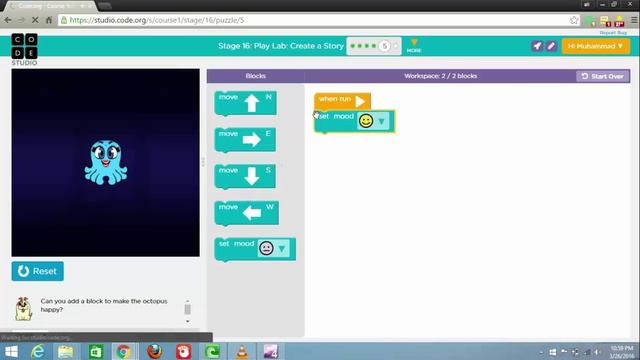Select the active browser tab
This screenshot has width=640, height=360.
click(51, 6)
